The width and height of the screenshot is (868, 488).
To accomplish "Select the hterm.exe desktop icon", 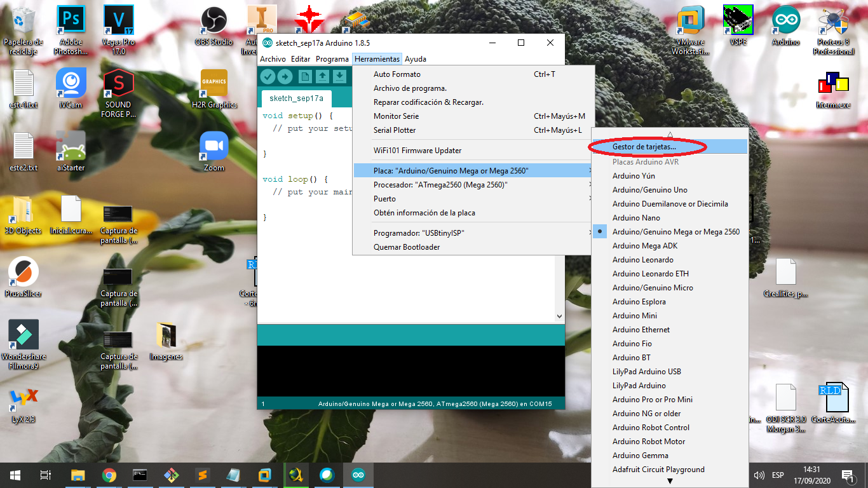I will coord(834,90).
